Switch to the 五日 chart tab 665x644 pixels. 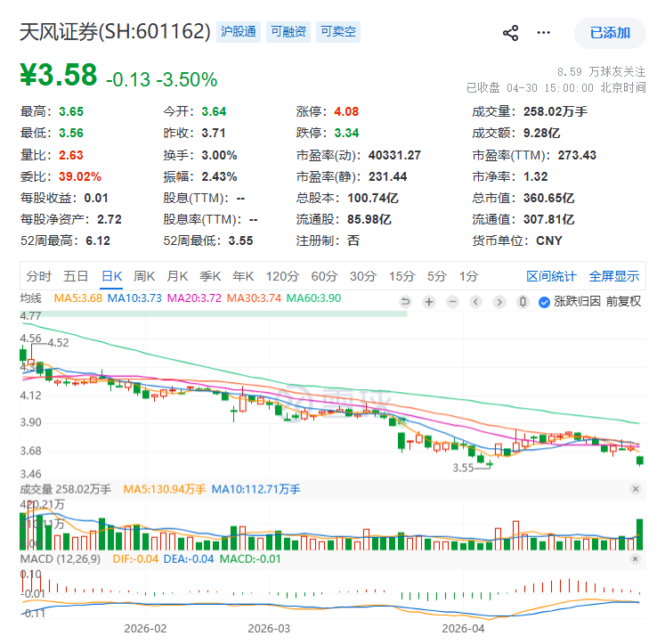[76, 277]
